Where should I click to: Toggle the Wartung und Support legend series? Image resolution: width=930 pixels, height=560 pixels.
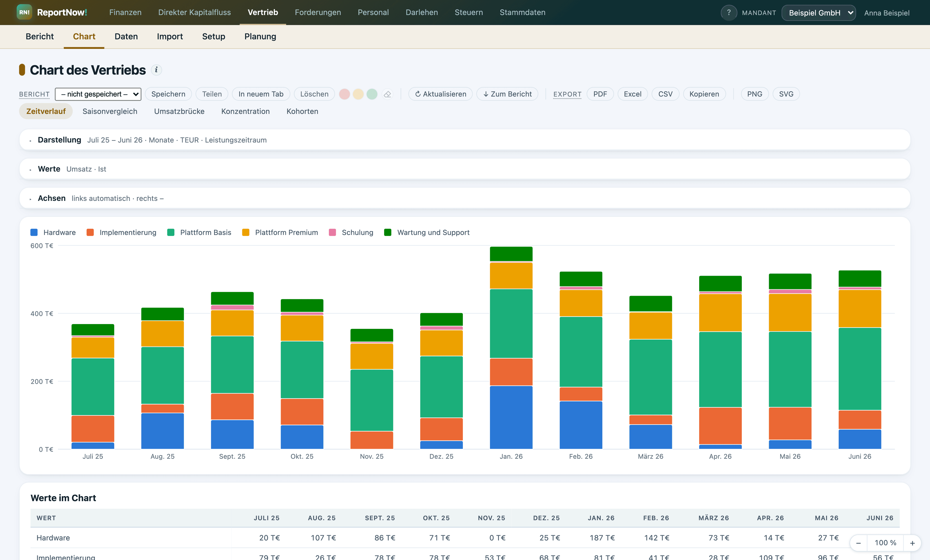(x=426, y=232)
